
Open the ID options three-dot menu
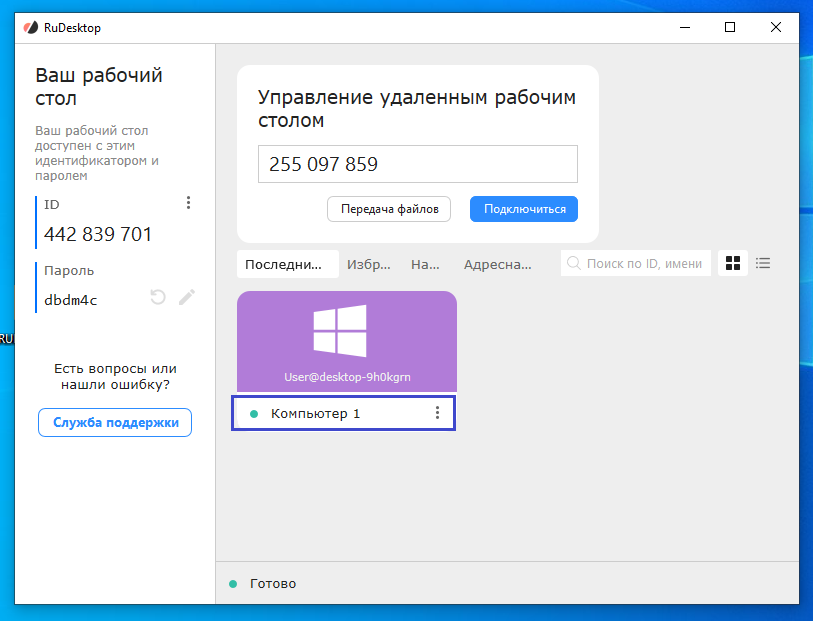point(188,203)
